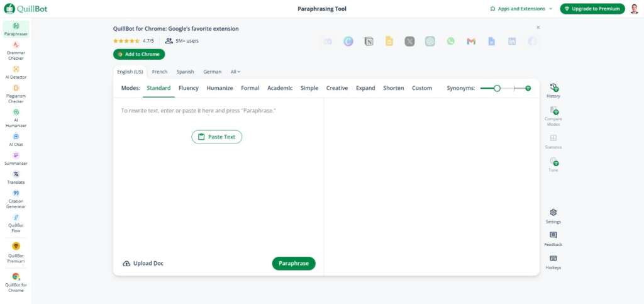Click the 4.7/5 star rating
This screenshot has height=304, width=644.
pos(133,41)
